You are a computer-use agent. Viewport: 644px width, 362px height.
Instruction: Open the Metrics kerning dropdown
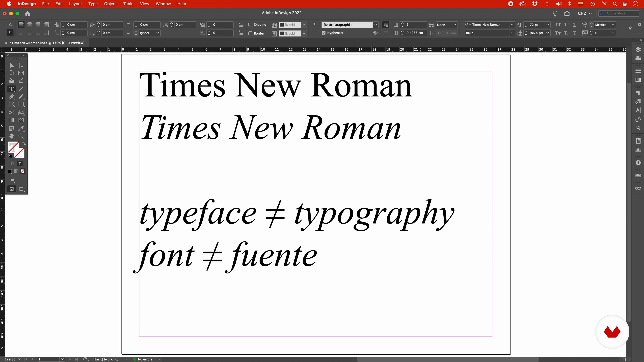coord(613,24)
